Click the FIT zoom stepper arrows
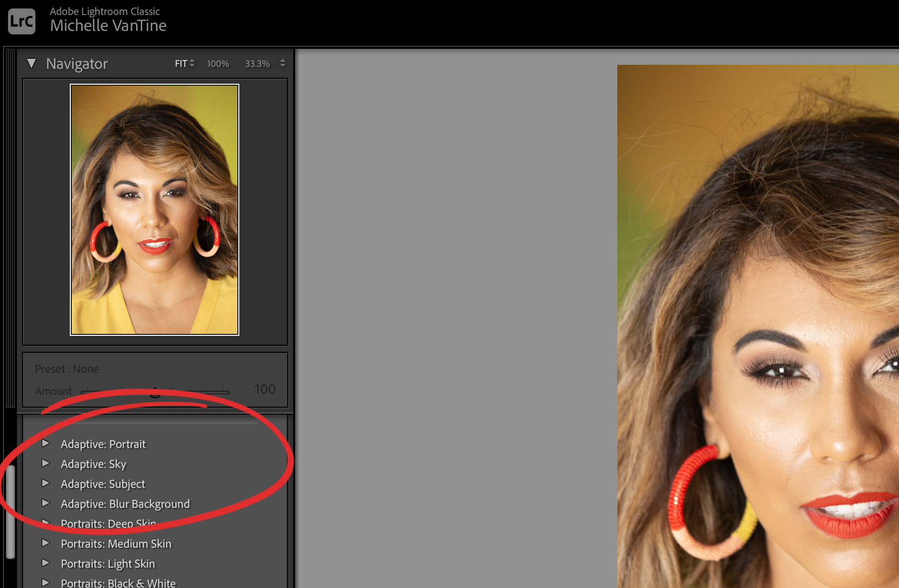Image resolution: width=899 pixels, height=588 pixels. (x=191, y=63)
